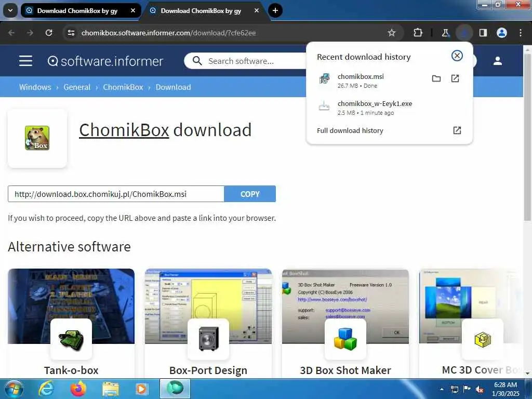Go back to previous page
532x399 pixels.
(x=11, y=33)
